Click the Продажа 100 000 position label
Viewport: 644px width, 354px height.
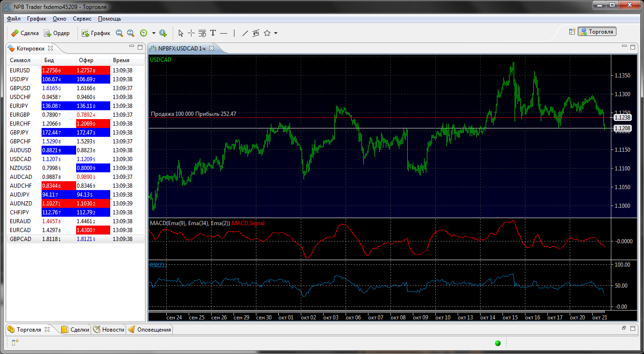tap(193, 114)
